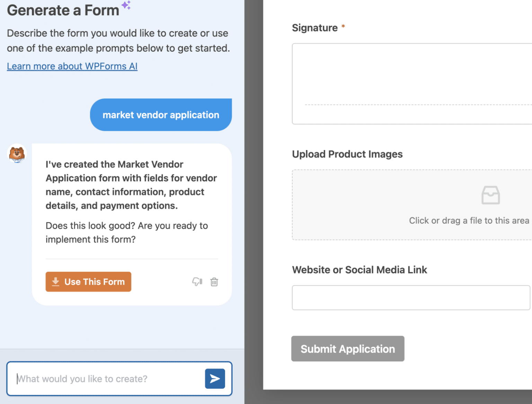Click the Upload Product Images label
Image resolution: width=532 pixels, height=404 pixels.
tap(347, 154)
